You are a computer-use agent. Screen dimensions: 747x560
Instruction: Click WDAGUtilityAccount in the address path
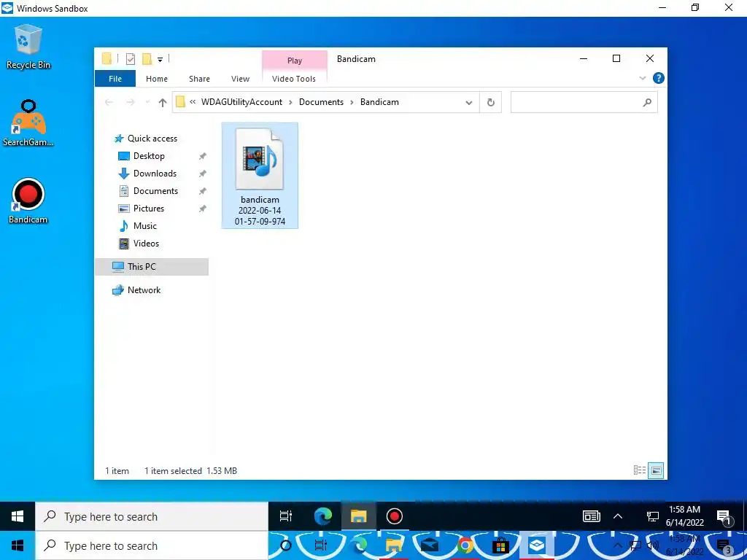tap(241, 102)
